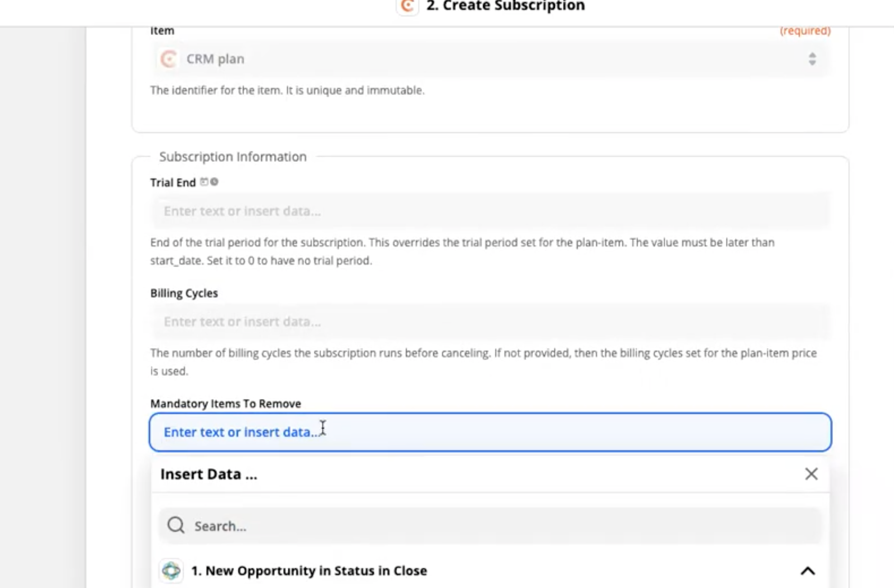The width and height of the screenshot is (894, 588).
Task: Click the '1. New Opportunity in Status in Close' header
Action: coord(309,571)
